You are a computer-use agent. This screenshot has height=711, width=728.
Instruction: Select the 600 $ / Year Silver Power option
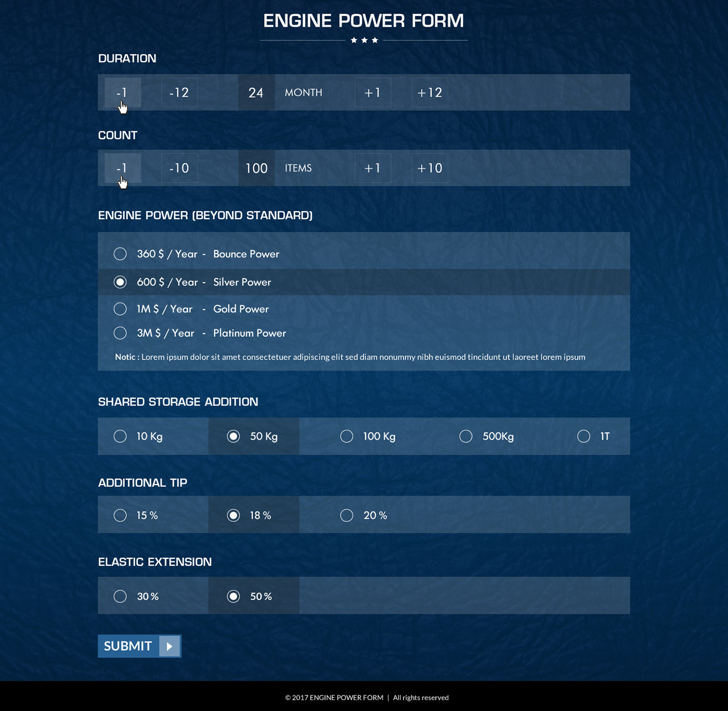[120, 282]
